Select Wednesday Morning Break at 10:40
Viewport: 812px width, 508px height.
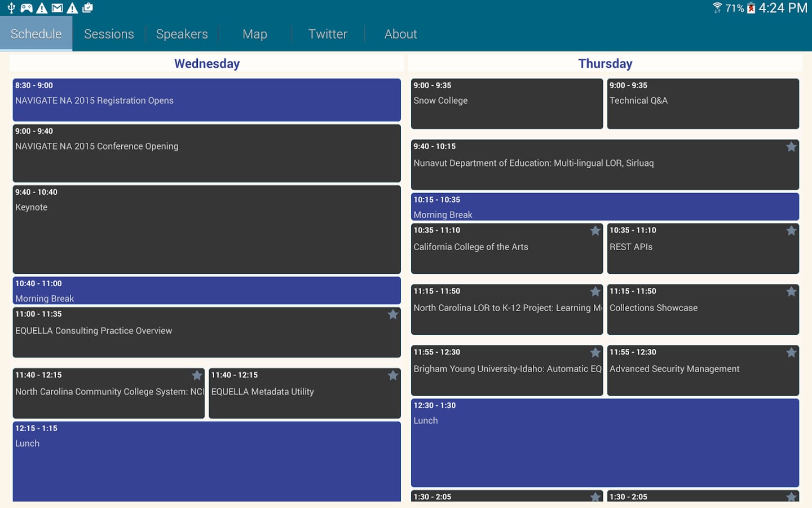[207, 291]
